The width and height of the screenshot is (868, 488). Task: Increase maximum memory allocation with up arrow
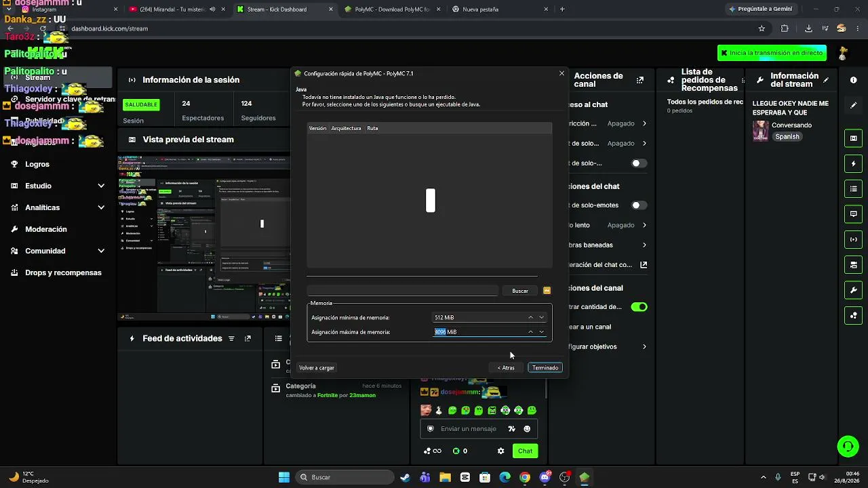530,332
